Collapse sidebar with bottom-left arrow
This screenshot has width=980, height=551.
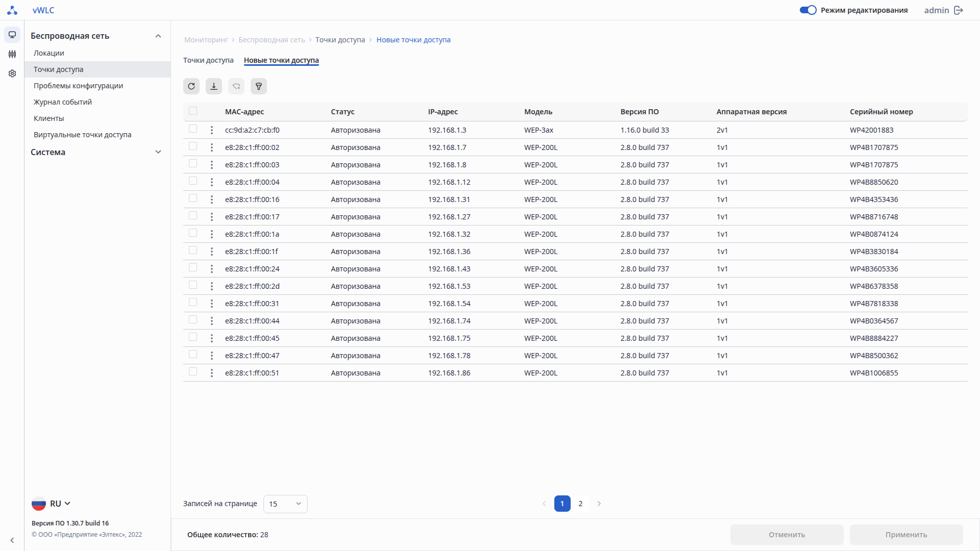12,540
